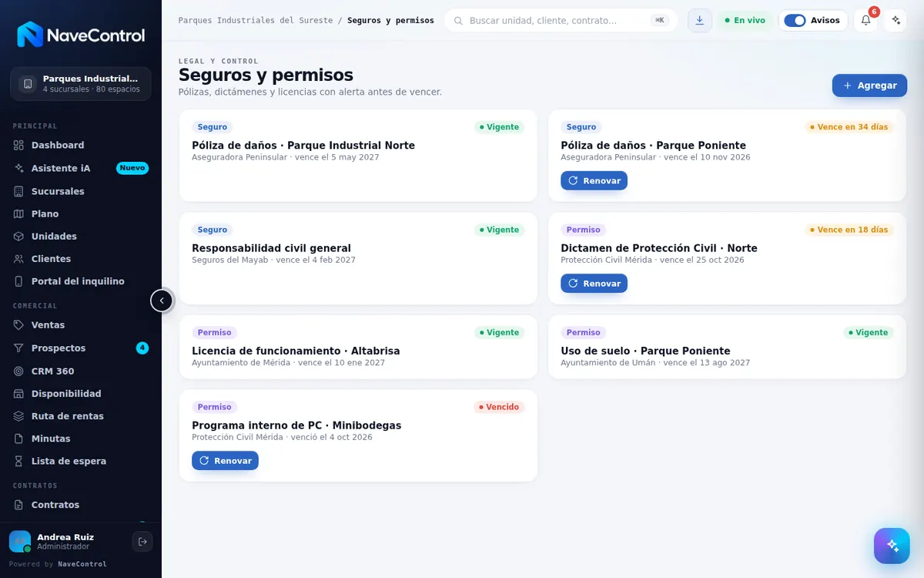Click the Agregar button

tap(869, 86)
